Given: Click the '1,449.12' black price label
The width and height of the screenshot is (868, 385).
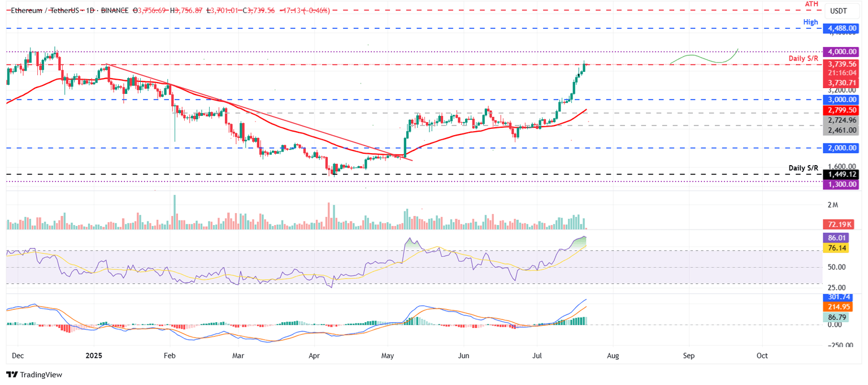Looking at the screenshot, I should 841,175.
